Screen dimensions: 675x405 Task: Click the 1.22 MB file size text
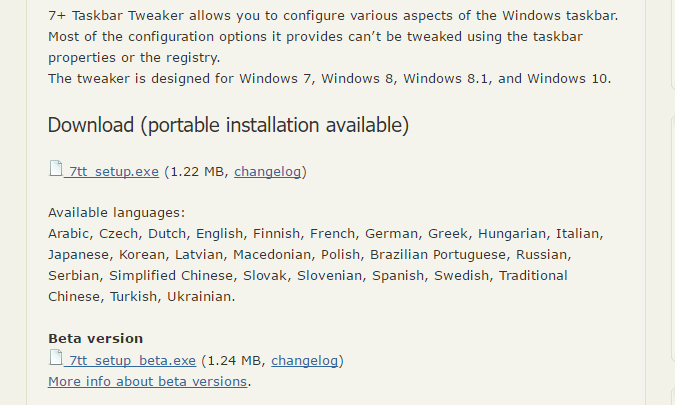(x=197, y=171)
